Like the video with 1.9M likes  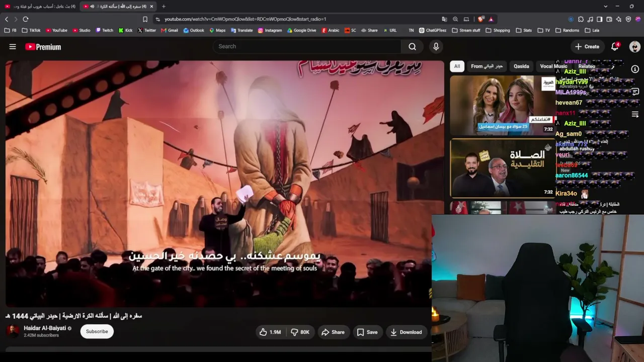[270, 332]
